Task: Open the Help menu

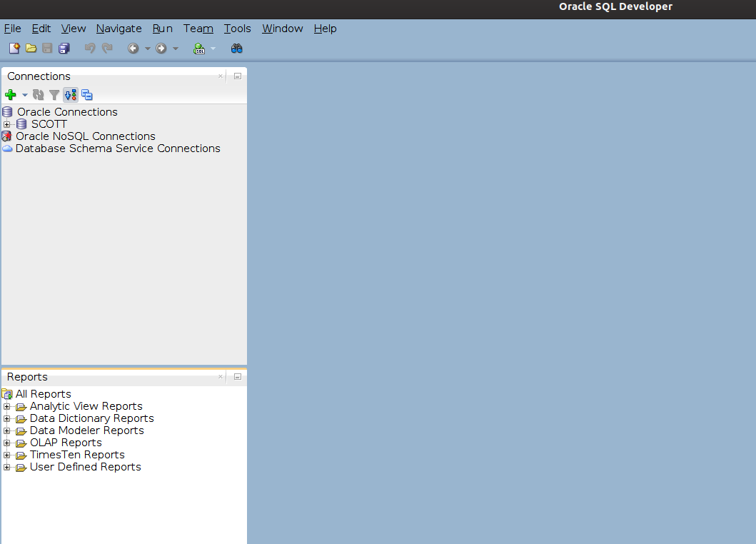Action: click(x=325, y=29)
